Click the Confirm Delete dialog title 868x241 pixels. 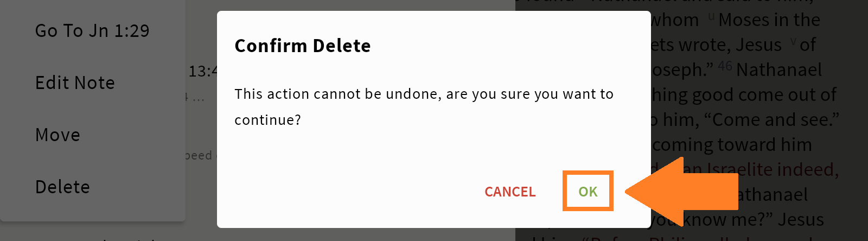(302, 46)
